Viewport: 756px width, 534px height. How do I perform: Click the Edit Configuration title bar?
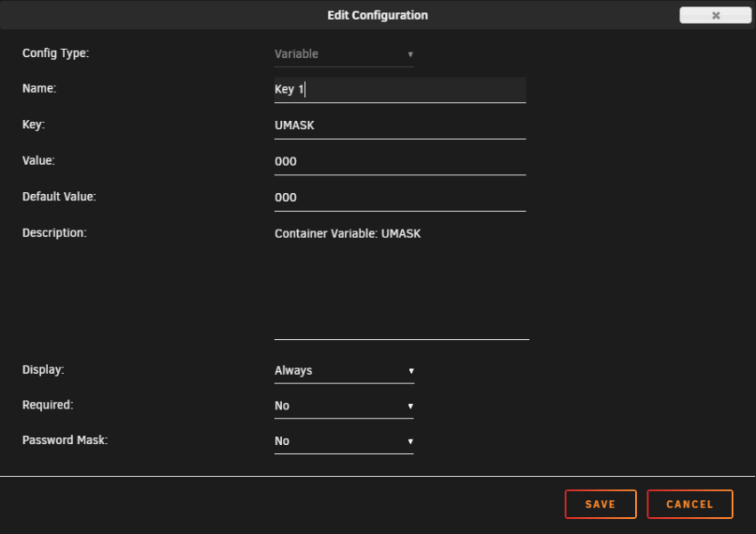tap(378, 15)
